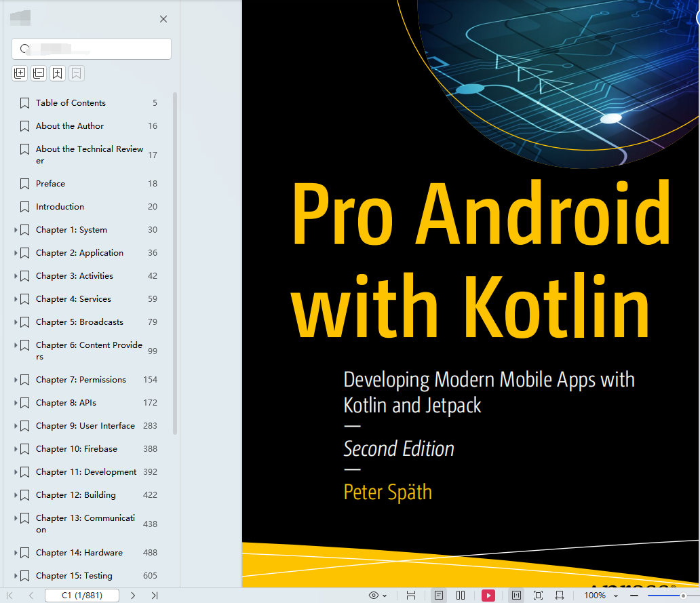Click the zoom out minus button

point(634,596)
